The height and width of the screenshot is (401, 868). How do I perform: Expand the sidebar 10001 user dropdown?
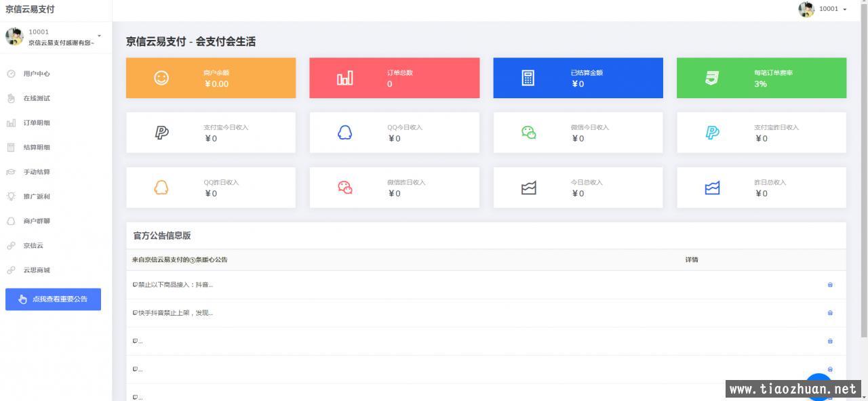(x=99, y=36)
